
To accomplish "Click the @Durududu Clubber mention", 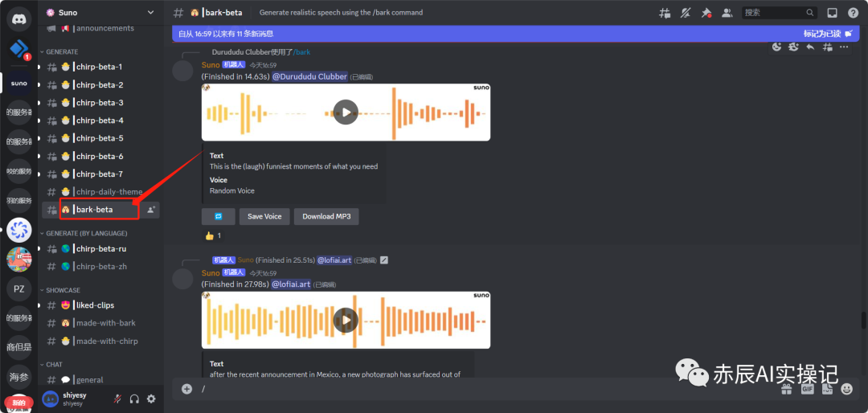I will click(x=310, y=76).
